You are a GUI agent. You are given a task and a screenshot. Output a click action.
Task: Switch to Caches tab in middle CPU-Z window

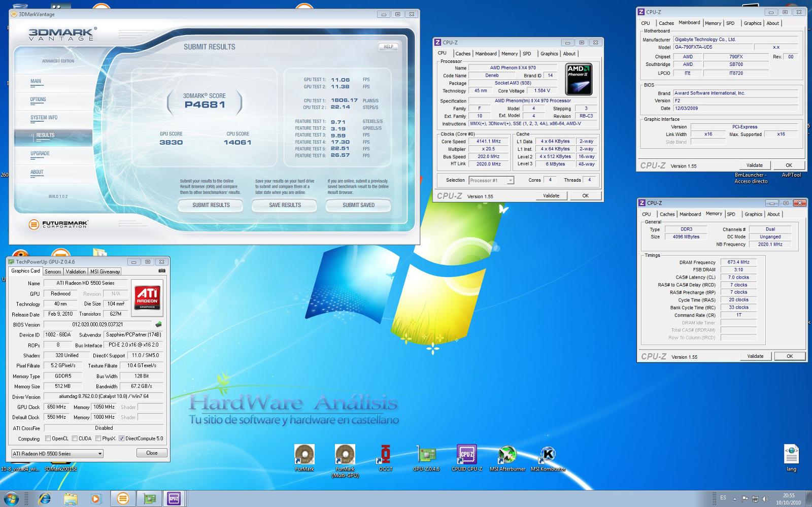463,53
